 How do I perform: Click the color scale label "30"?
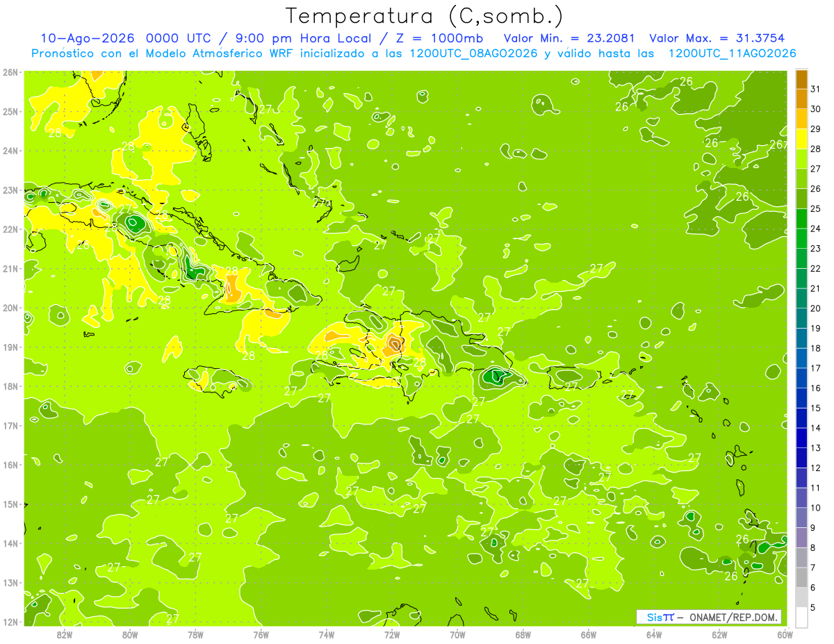pos(815,109)
